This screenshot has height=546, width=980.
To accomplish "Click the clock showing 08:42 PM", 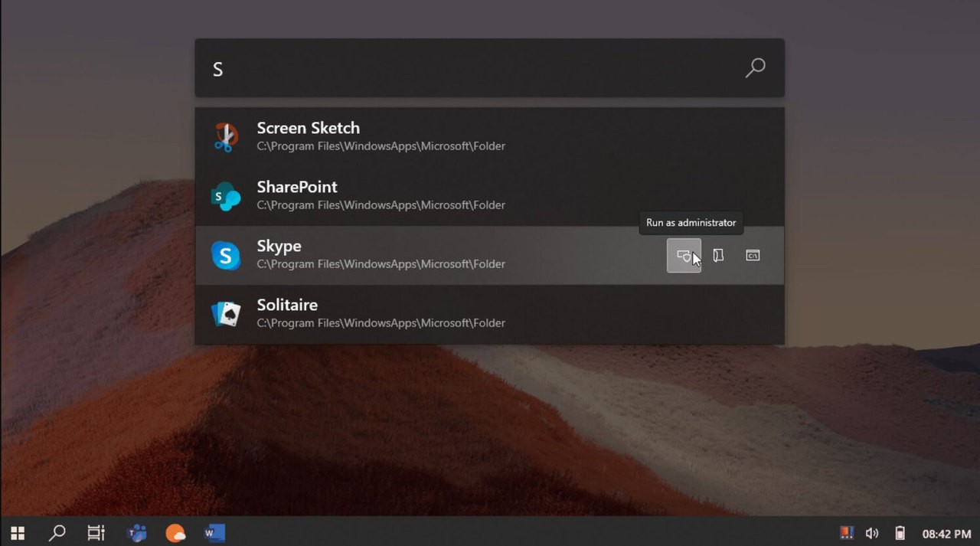I will pos(946,533).
